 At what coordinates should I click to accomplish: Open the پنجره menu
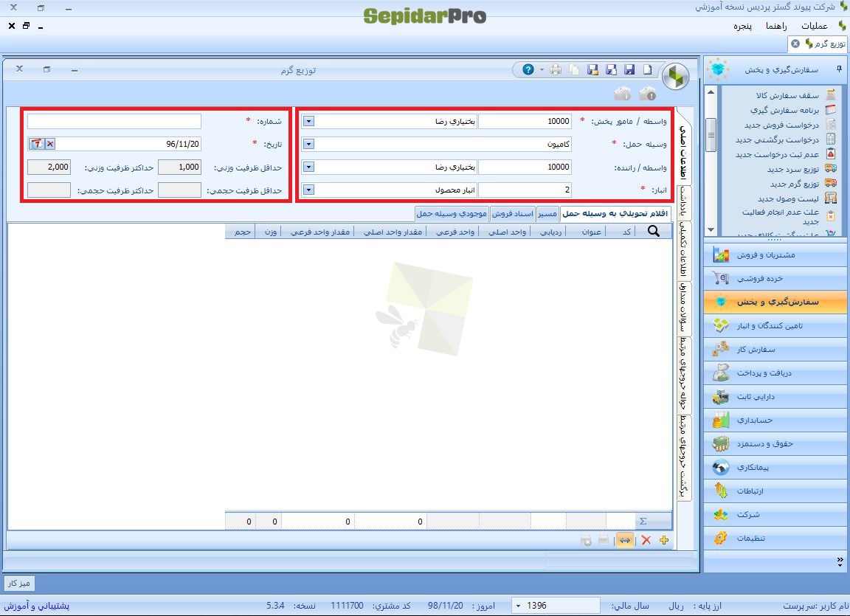(x=743, y=26)
